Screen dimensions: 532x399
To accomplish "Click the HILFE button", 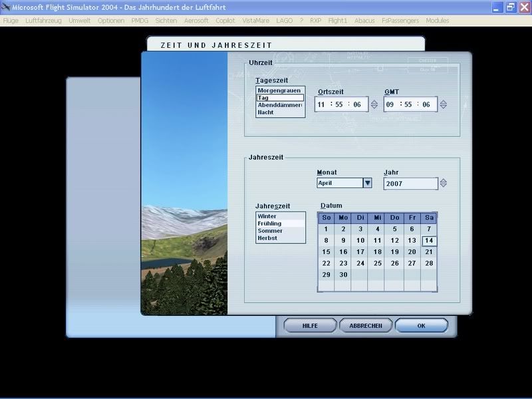I will click(x=310, y=326).
